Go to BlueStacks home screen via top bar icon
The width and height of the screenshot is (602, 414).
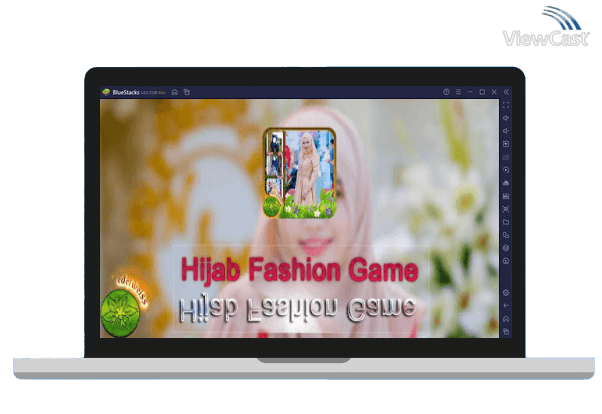click(x=175, y=92)
